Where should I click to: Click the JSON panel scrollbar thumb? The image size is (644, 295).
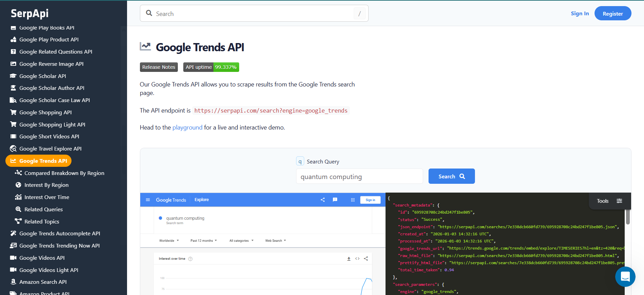click(x=628, y=217)
